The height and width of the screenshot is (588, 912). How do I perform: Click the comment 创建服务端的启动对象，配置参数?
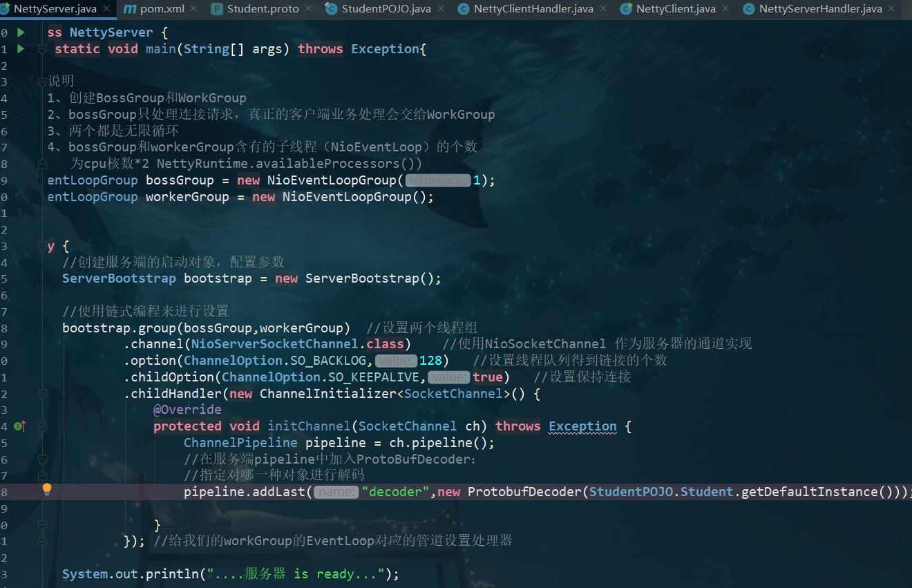pos(173,263)
